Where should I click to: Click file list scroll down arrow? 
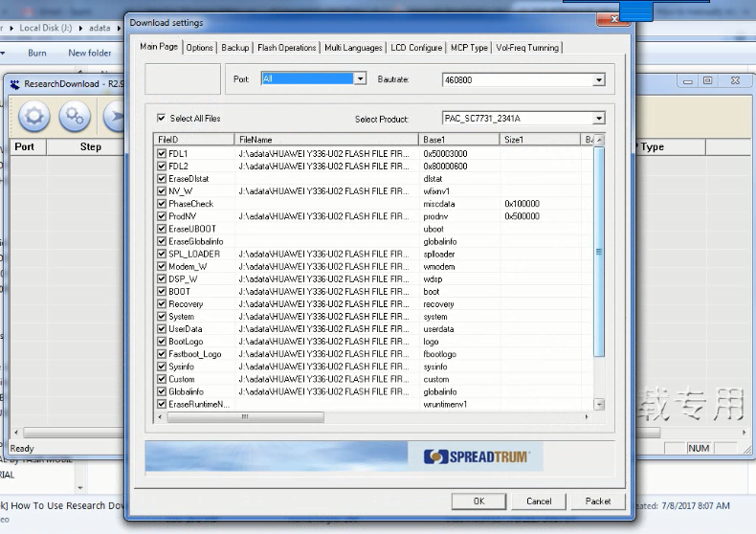coord(599,405)
